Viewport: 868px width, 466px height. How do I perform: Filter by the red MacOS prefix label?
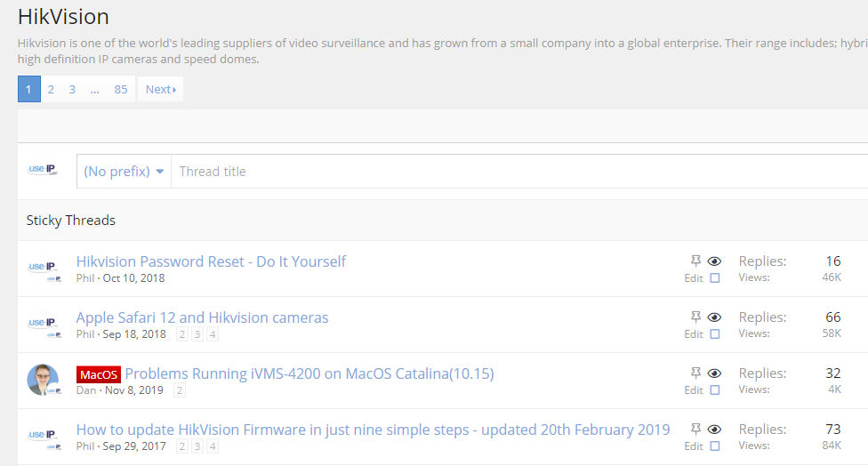tap(98, 374)
